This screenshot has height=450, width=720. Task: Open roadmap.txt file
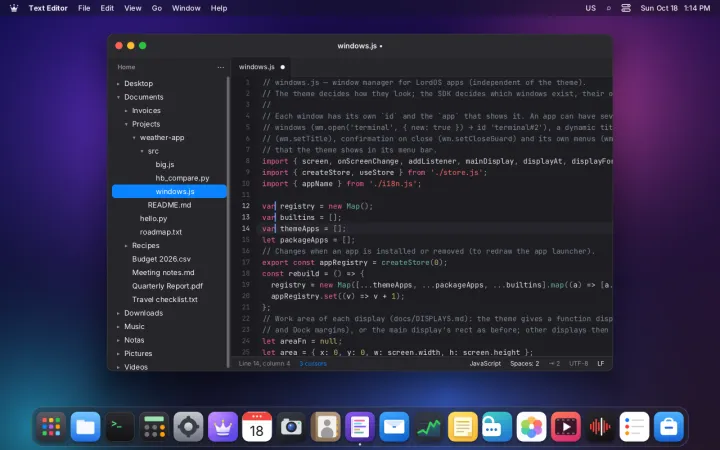click(169, 232)
